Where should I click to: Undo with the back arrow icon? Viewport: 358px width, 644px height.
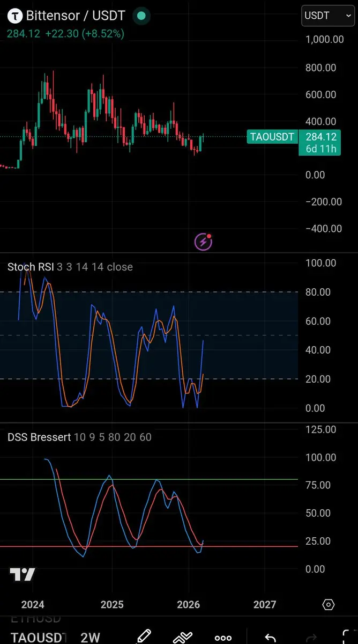[271, 638]
